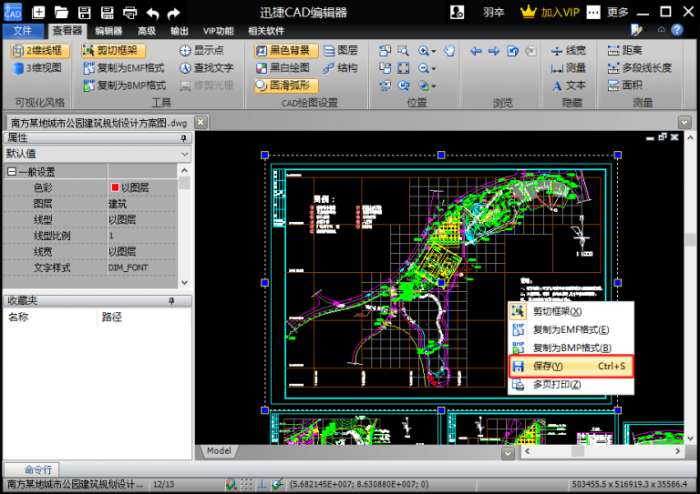Enable 2维线框 wireframe view
The image size is (700, 494).
(x=37, y=50)
